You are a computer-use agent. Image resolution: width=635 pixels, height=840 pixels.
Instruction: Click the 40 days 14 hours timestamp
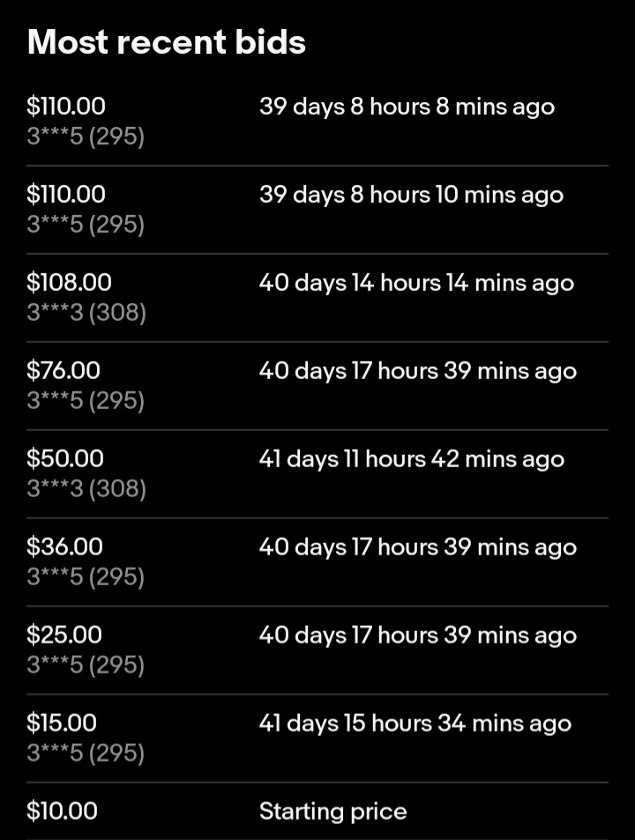[x=416, y=283]
